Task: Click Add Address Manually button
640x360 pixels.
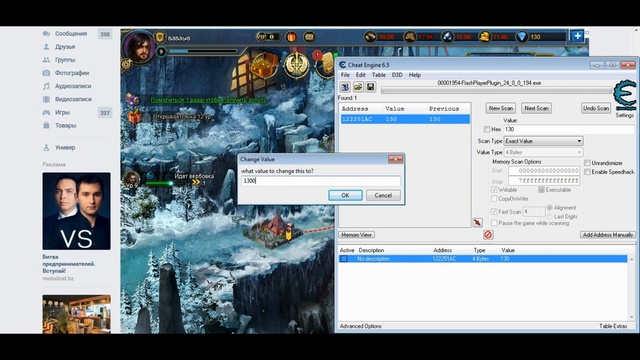Action: coord(608,235)
